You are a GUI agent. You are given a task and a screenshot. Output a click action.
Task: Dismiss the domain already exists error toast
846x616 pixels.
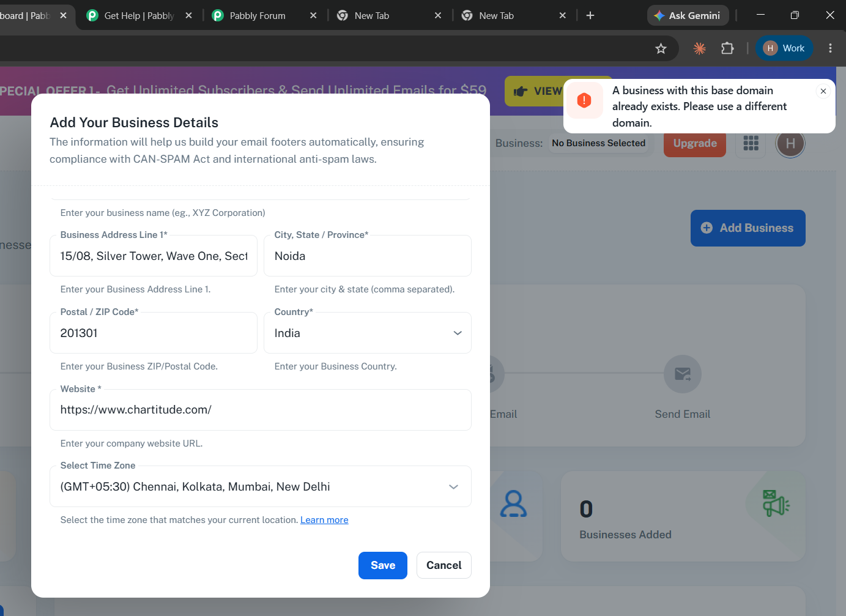click(823, 91)
